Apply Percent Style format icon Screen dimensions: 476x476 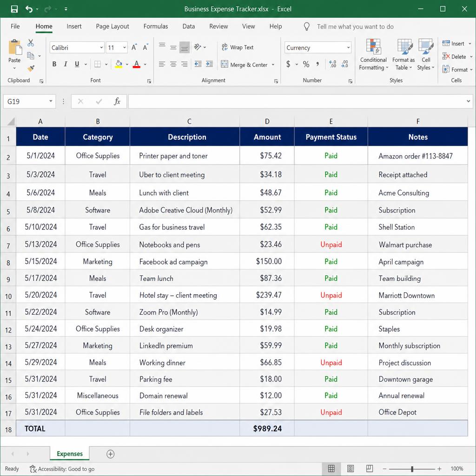306,64
